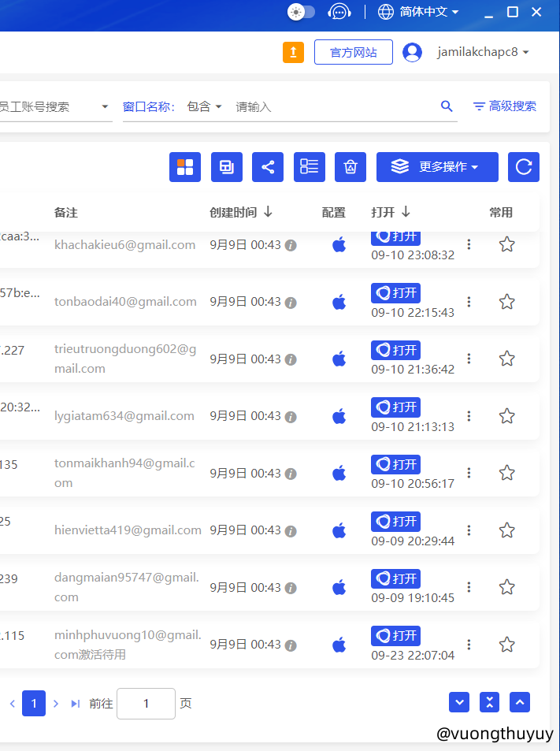Image resolution: width=560 pixels, height=751 pixels.
Task: Click the share icon in toolbar
Action: (268, 167)
